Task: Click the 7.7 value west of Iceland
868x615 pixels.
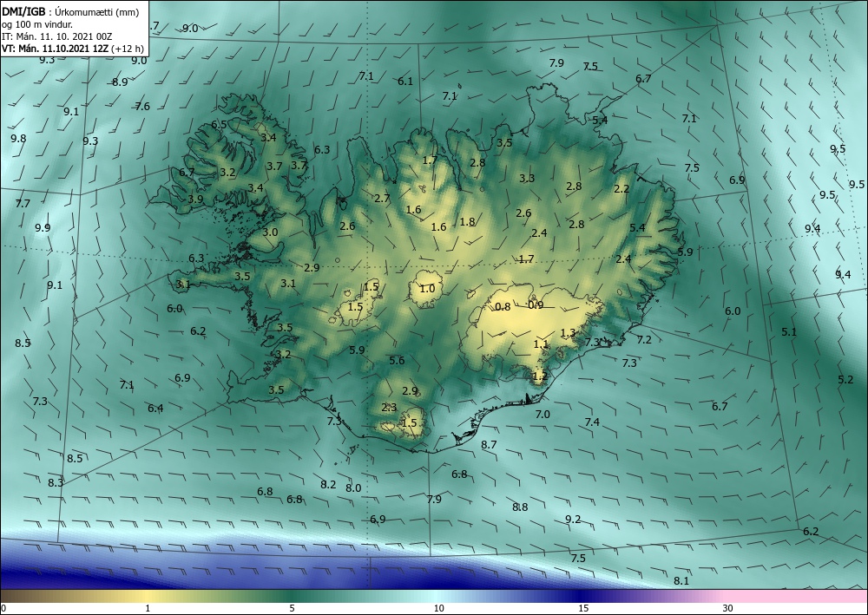Action: pos(23,204)
